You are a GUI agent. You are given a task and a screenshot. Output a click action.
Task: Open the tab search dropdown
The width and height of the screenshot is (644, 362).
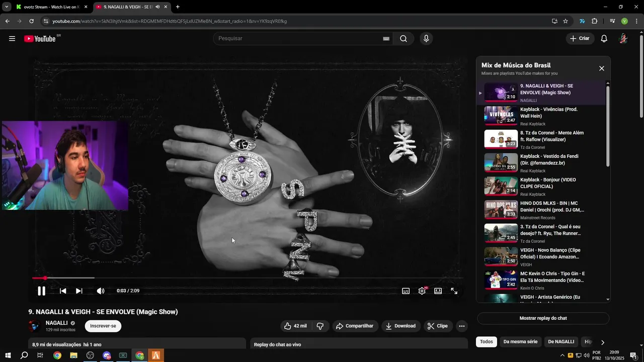7,7
